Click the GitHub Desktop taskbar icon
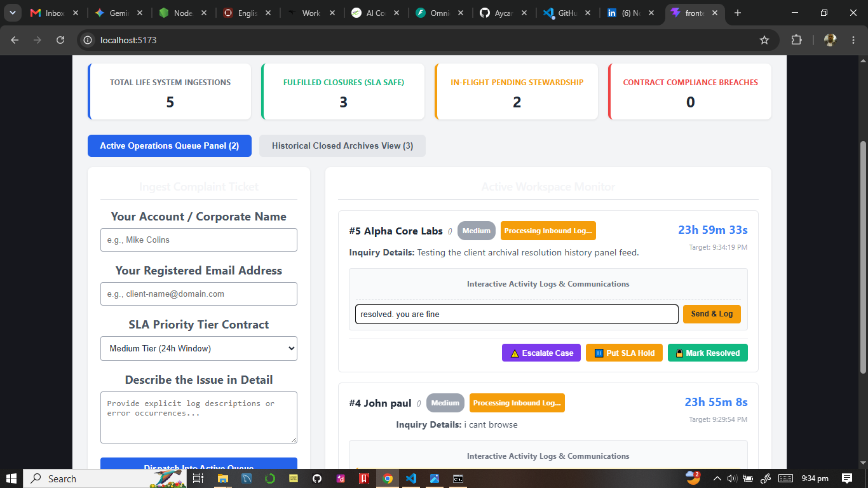The height and width of the screenshot is (488, 868). click(x=317, y=478)
